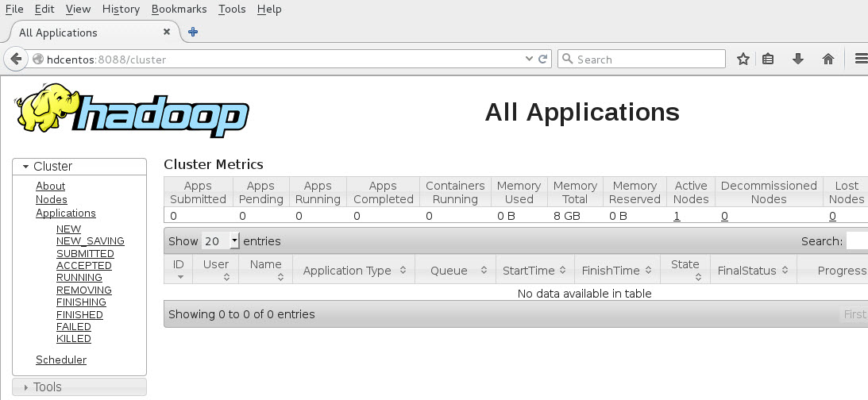Open the File menu
868x400 pixels.
coord(14,10)
